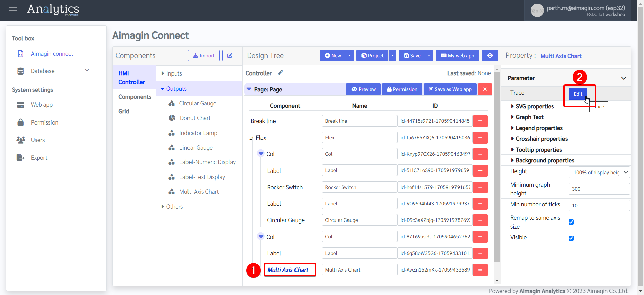The height and width of the screenshot is (295, 644).
Task: Remove the Multi Axis Chart component
Action: coord(480,270)
